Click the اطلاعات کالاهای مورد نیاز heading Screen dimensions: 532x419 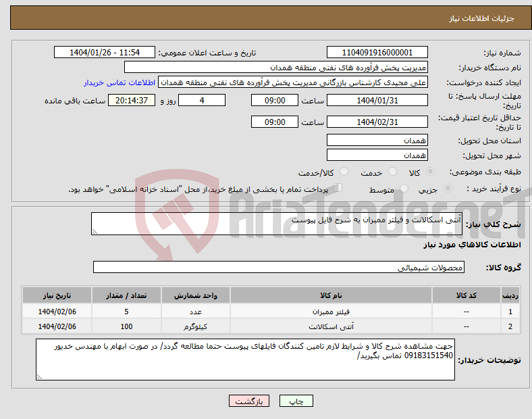click(472, 245)
